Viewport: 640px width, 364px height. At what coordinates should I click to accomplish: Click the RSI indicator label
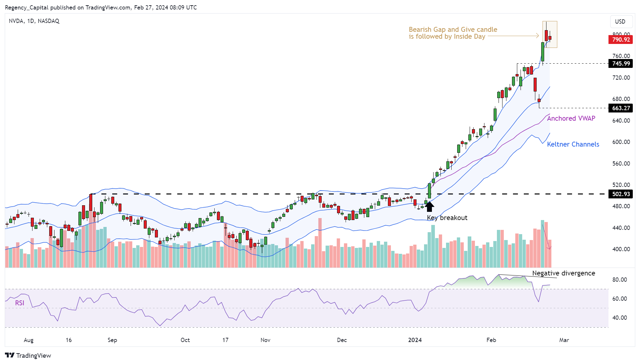pyautogui.click(x=20, y=303)
